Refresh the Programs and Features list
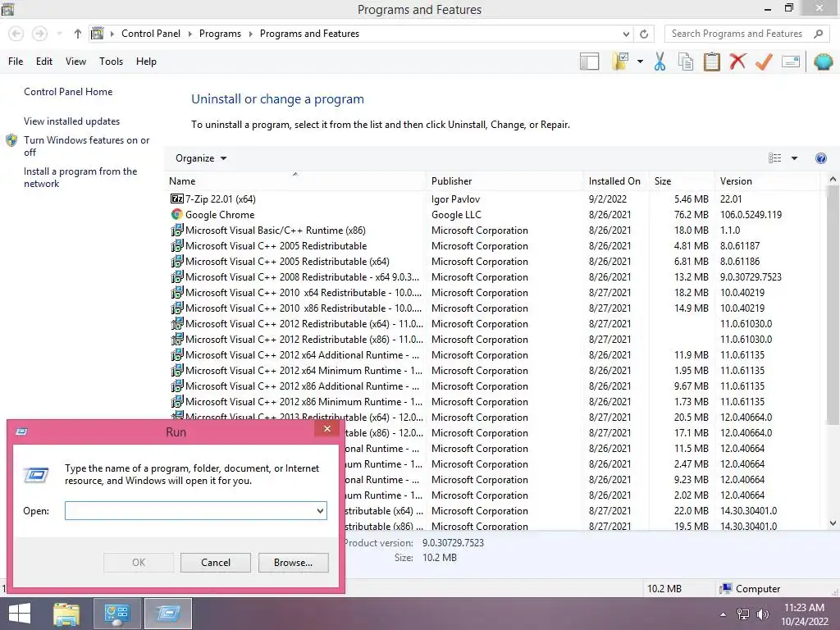The height and width of the screenshot is (630, 840). [644, 34]
